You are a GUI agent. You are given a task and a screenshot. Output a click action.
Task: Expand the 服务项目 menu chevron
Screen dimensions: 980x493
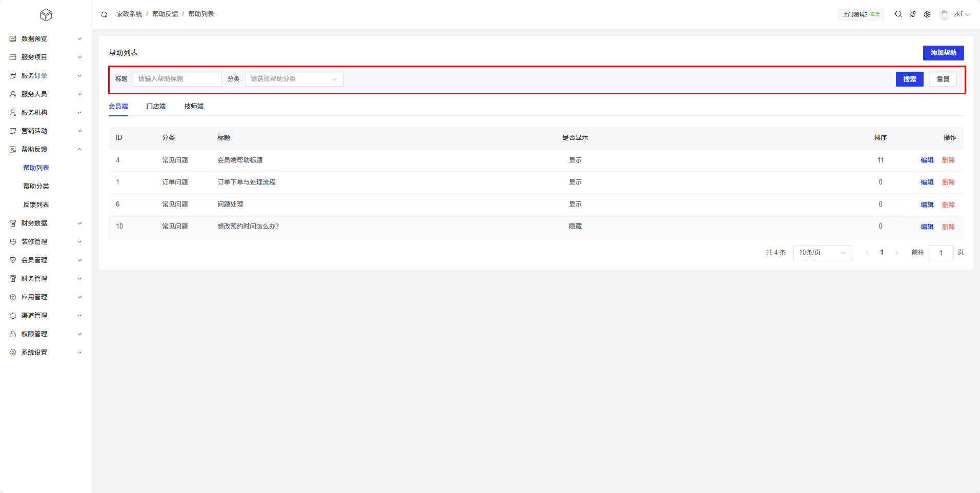[79, 57]
